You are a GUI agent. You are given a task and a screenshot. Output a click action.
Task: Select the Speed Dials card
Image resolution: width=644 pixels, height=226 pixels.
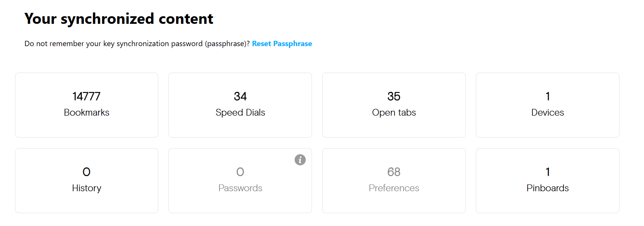(240, 105)
